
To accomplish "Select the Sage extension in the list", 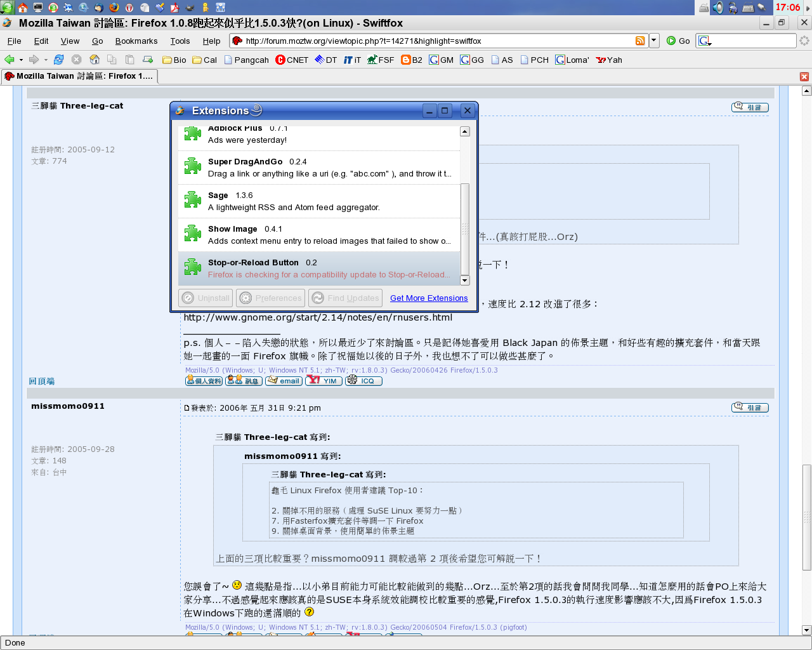I will [319, 201].
